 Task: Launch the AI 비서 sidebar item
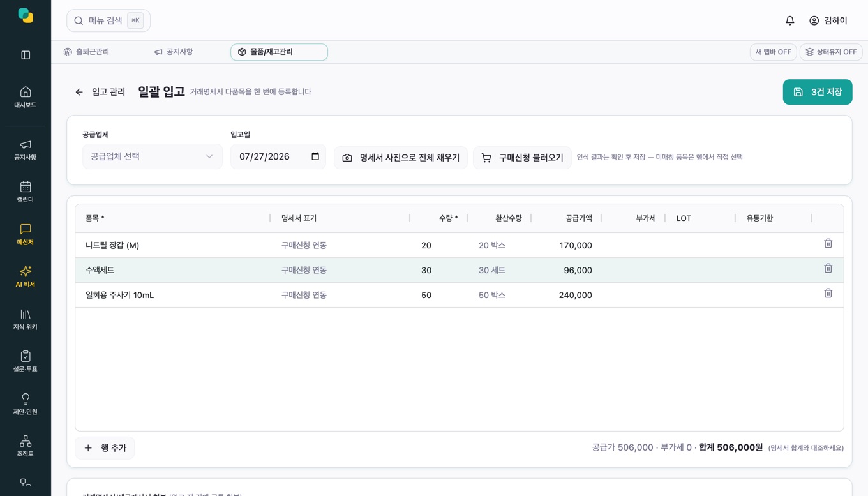click(x=26, y=277)
